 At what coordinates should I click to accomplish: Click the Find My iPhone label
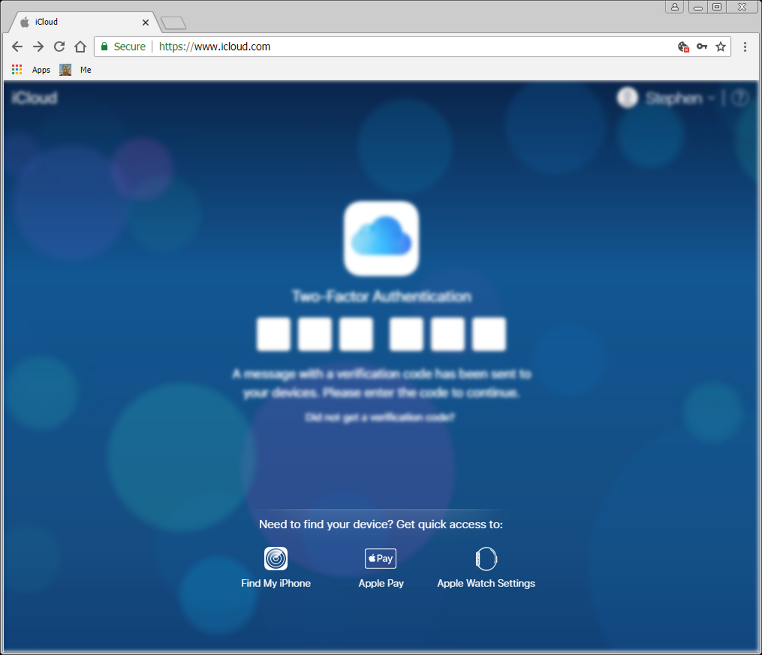coord(276,583)
